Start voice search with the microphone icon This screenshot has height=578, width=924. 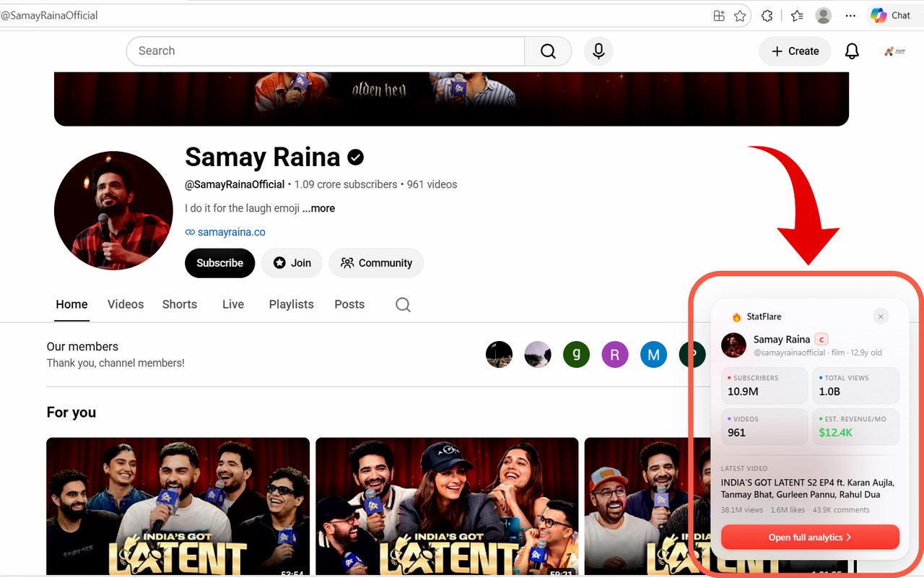point(598,51)
